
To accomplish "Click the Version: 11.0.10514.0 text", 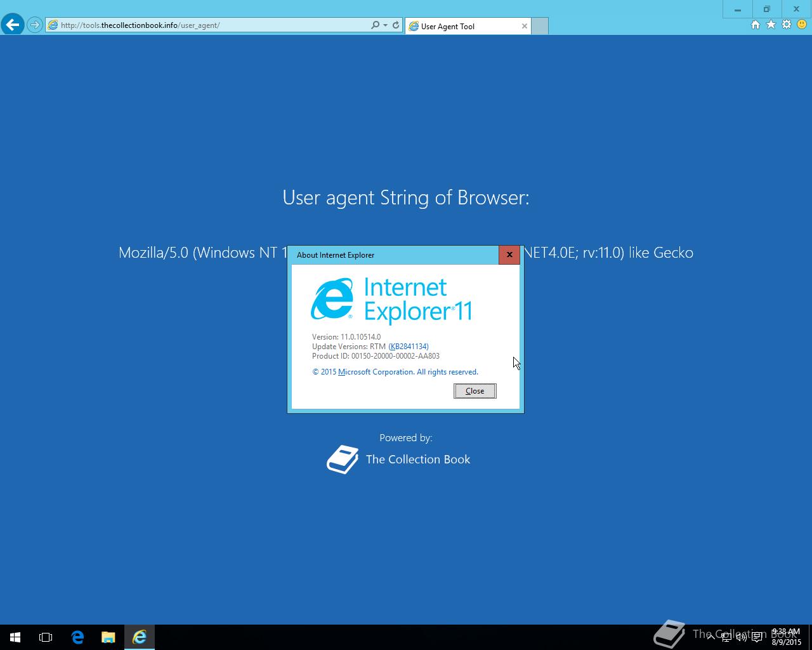I will pos(346,337).
